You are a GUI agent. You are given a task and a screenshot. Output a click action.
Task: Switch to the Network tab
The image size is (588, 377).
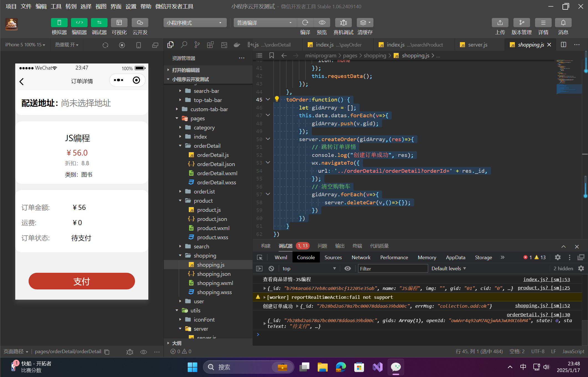point(361,257)
